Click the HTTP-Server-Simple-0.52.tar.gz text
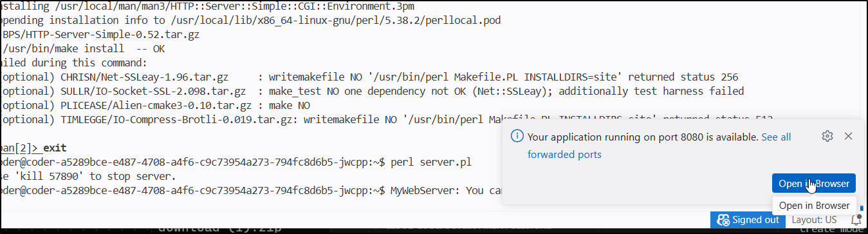This screenshot has height=234, width=868. coord(100,34)
